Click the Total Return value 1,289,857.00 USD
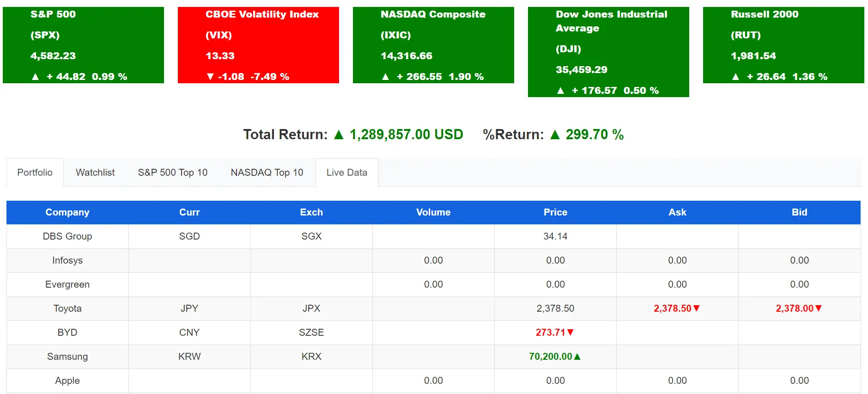868x394 pixels. [x=407, y=135]
